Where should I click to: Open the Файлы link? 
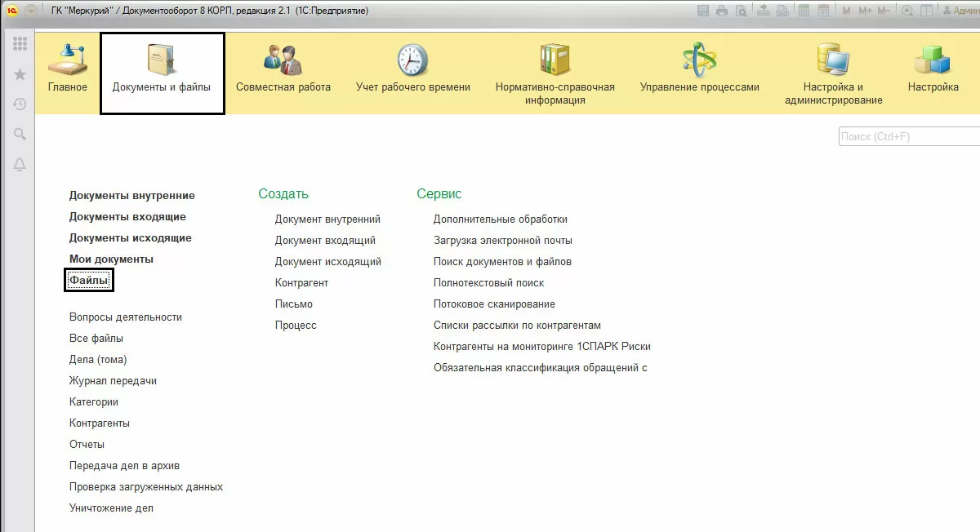point(88,281)
